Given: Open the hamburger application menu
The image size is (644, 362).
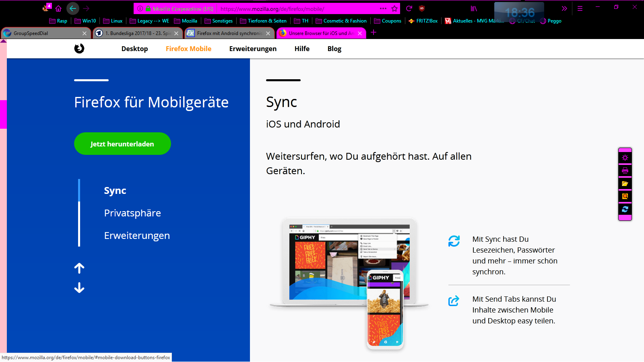Looking at the screenshot, I should click(x=580, y=8).
